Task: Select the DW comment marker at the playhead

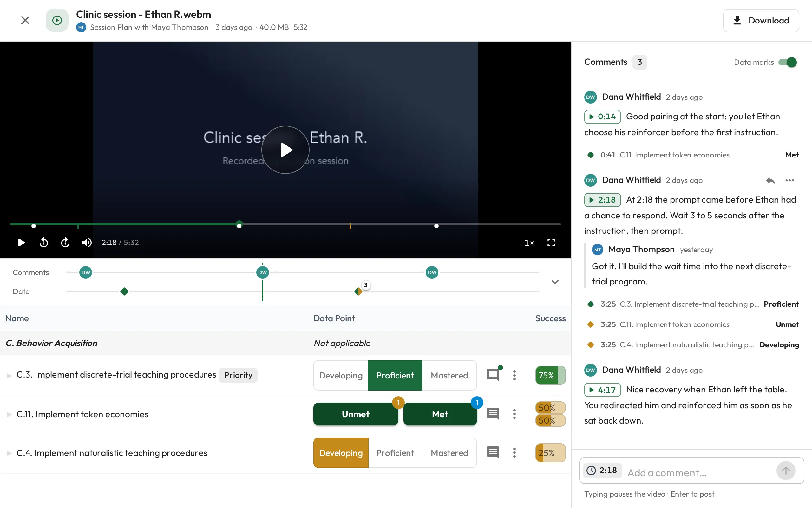Action: click(x=262, y=272)
